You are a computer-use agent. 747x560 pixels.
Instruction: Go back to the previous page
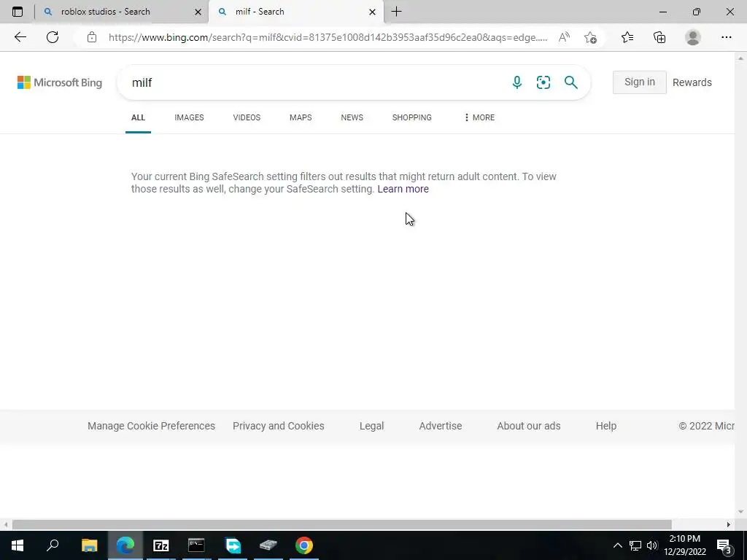[20, 37]
